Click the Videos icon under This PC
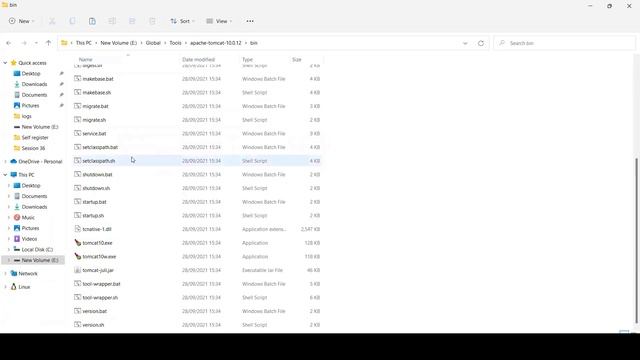640x360 pixels. 17,239
